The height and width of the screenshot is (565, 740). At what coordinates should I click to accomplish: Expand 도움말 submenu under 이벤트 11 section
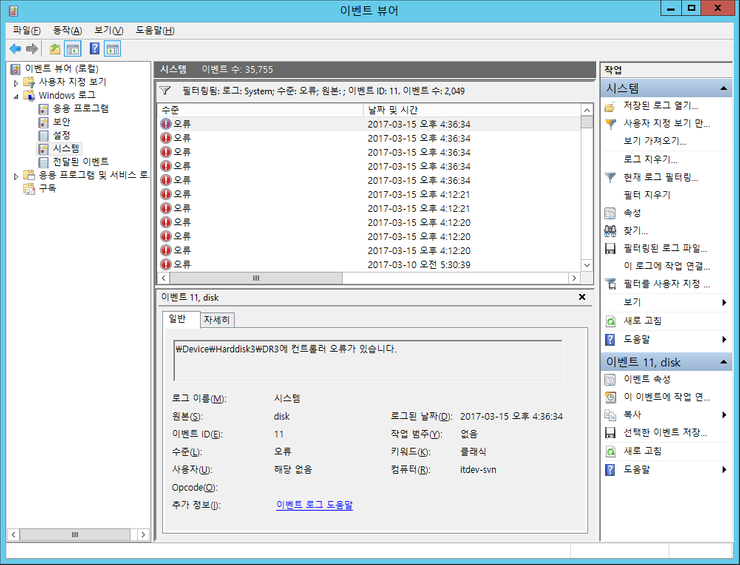pos(724,470)
